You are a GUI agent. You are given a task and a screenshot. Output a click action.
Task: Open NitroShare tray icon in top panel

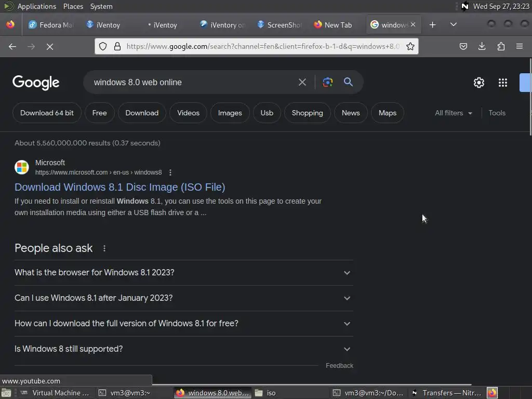pos(465,6)
